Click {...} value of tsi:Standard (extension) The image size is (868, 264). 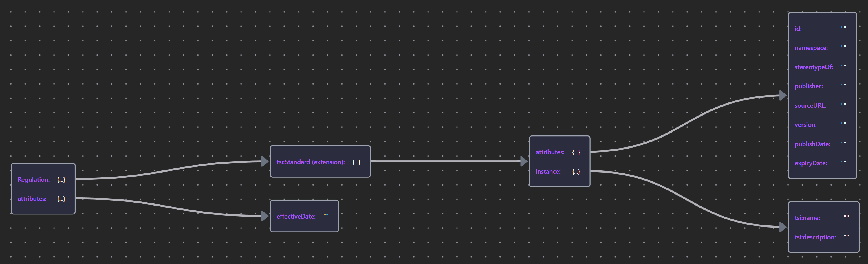tap(356, 162)
